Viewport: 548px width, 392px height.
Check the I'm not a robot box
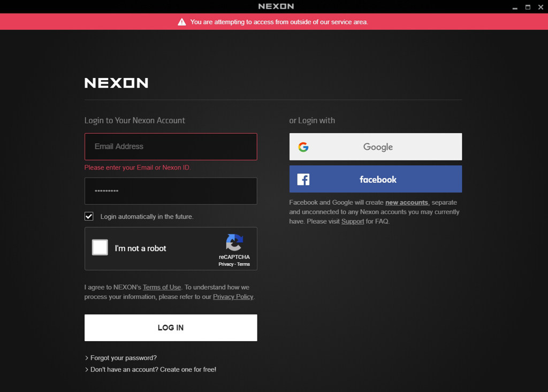pyautogui.click(x=100, y=248)
